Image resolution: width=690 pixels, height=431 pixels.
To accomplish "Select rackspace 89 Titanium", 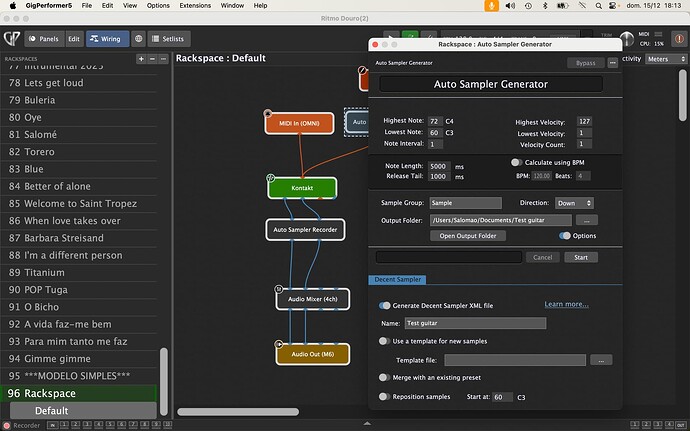I will tap(79, 273).
